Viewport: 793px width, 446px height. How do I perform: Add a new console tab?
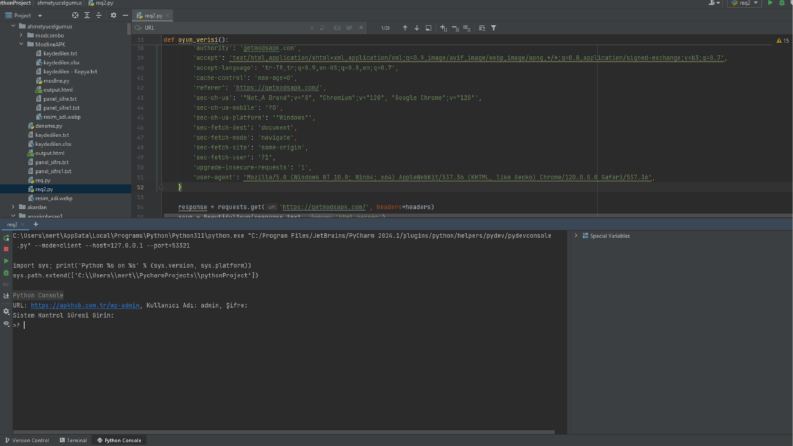pos(35,225)
